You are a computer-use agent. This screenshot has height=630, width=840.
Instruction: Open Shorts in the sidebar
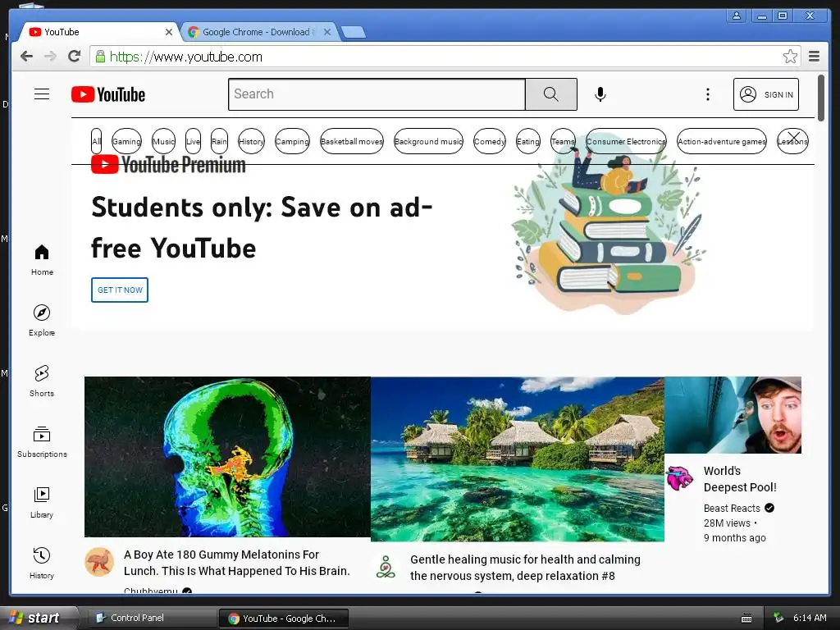coord(42,381)
